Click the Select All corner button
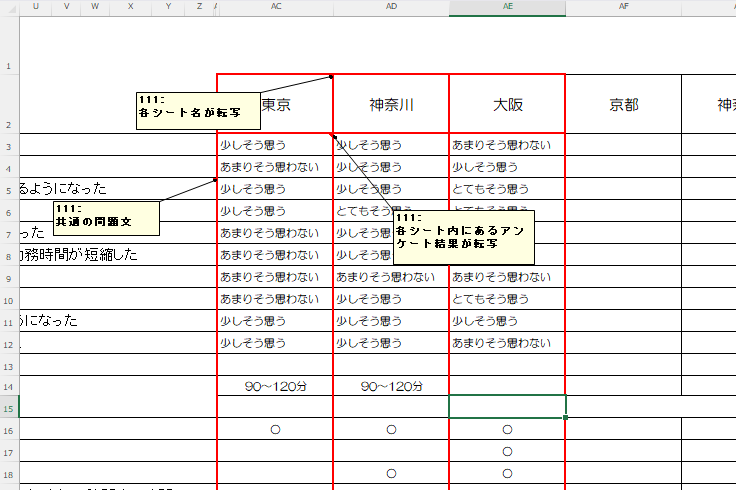 [x=9, y=8]
